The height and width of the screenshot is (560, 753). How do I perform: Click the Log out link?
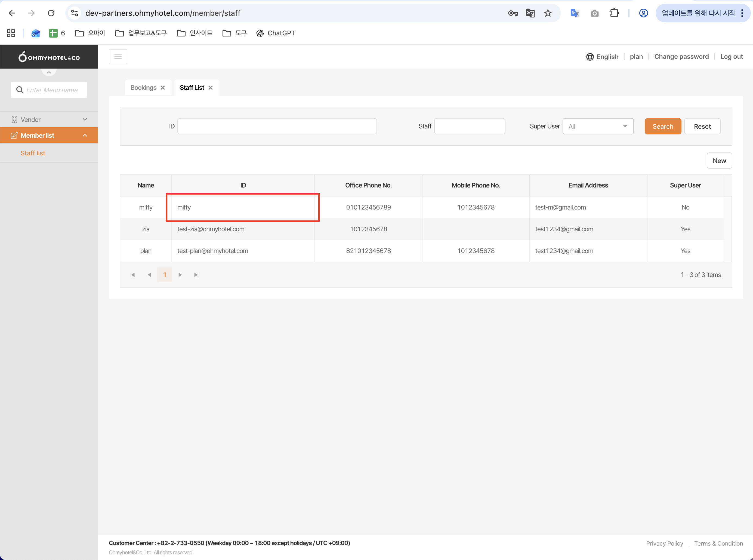pyautogui.click(x=731, y=57)
